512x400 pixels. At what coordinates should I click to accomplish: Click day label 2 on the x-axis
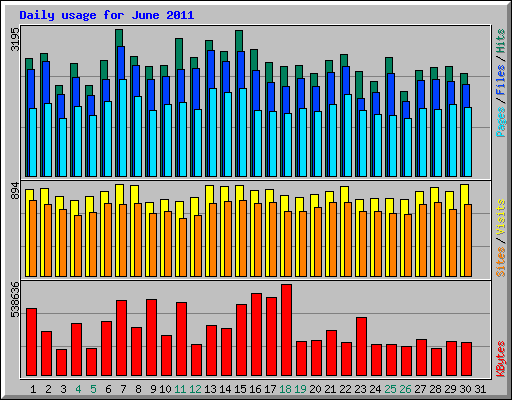click(48, 389)
